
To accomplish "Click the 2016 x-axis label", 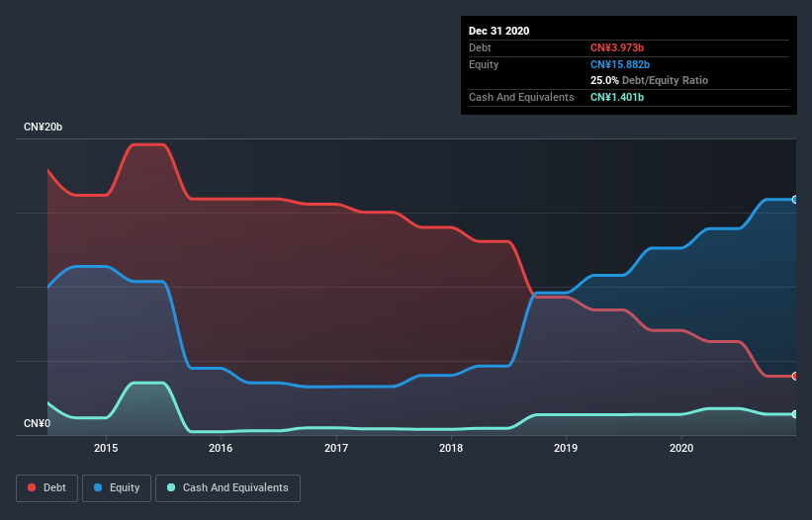I will point(221,448).
